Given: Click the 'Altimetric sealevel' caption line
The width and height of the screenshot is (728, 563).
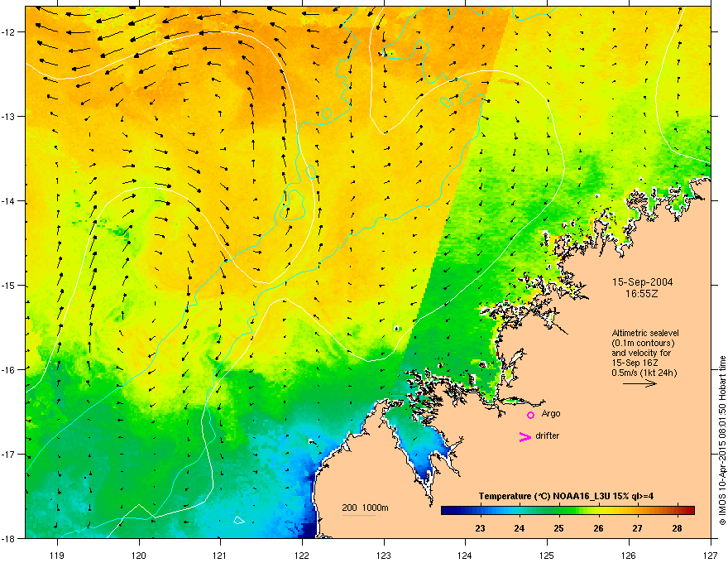Looking at the screenshot, I should point(645,333).
